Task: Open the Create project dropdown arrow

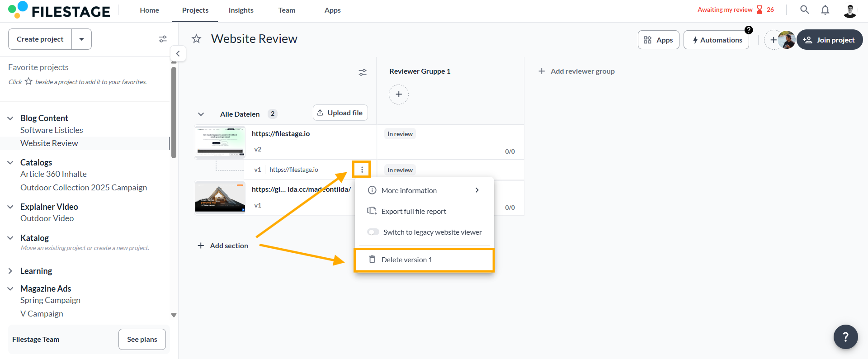Action: (x=81, y=39)
